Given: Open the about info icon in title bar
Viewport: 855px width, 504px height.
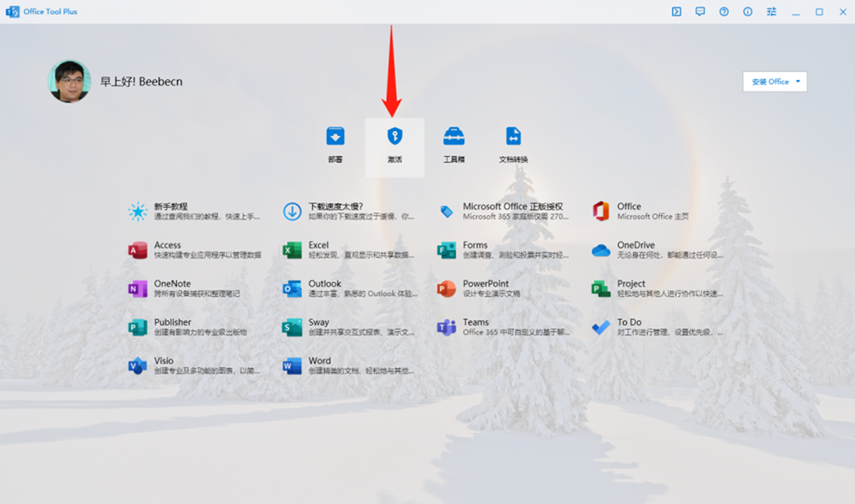Looking at the screenshot, I should coord(747,12).
